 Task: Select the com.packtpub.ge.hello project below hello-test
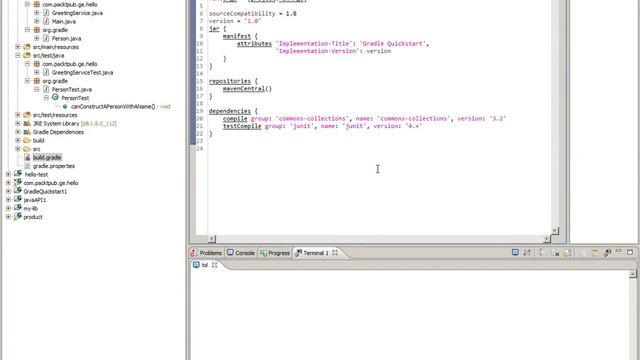(x=51, y=183)
